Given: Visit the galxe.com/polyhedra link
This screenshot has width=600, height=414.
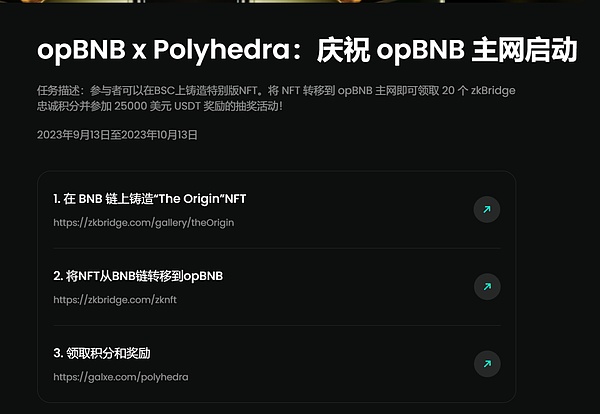Looking at the screenshot, I should pos(121,377).
